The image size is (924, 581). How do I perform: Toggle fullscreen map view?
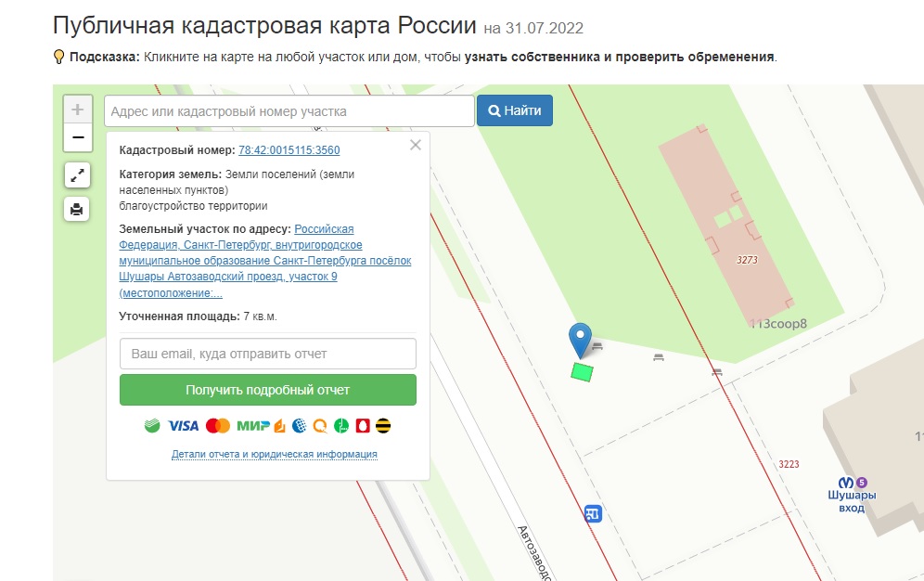(77, 174)
